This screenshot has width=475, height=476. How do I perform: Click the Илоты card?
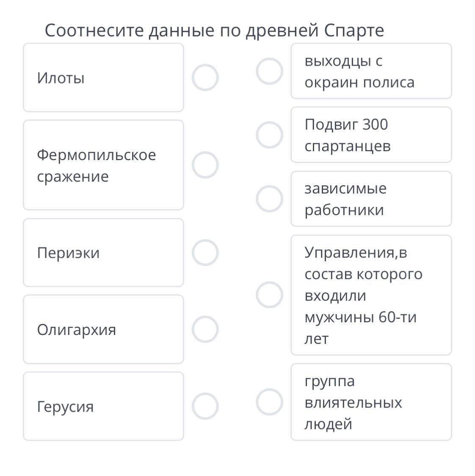point(103,77)
